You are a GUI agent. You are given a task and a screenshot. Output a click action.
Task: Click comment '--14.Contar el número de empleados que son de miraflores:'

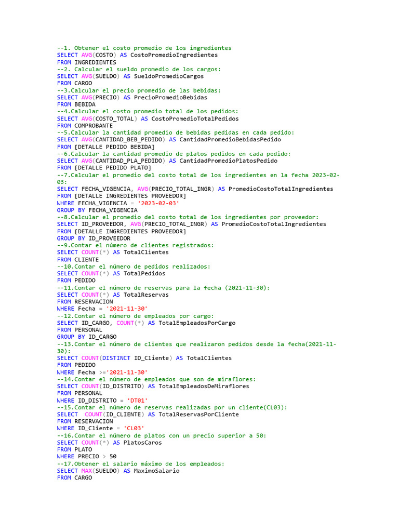156,379
